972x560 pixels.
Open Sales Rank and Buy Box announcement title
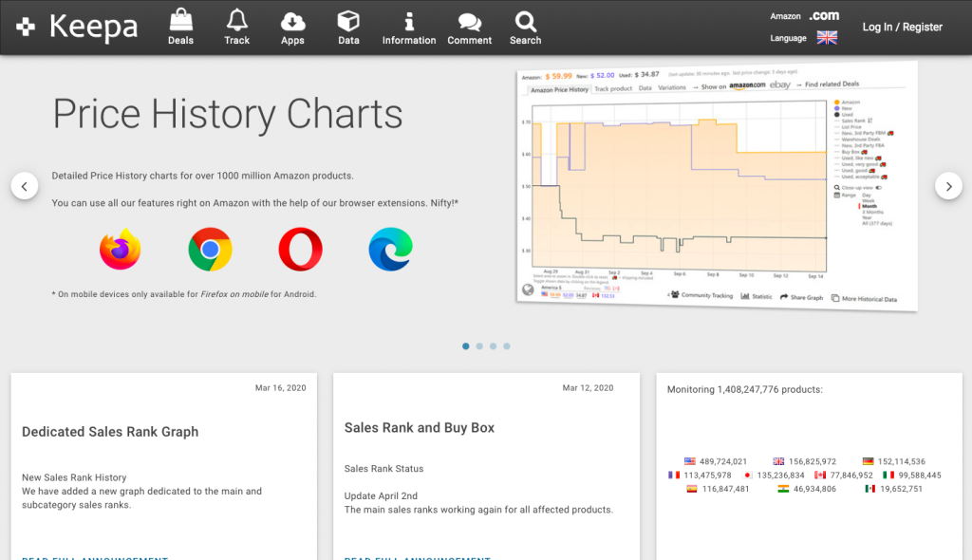coord(419,428)
